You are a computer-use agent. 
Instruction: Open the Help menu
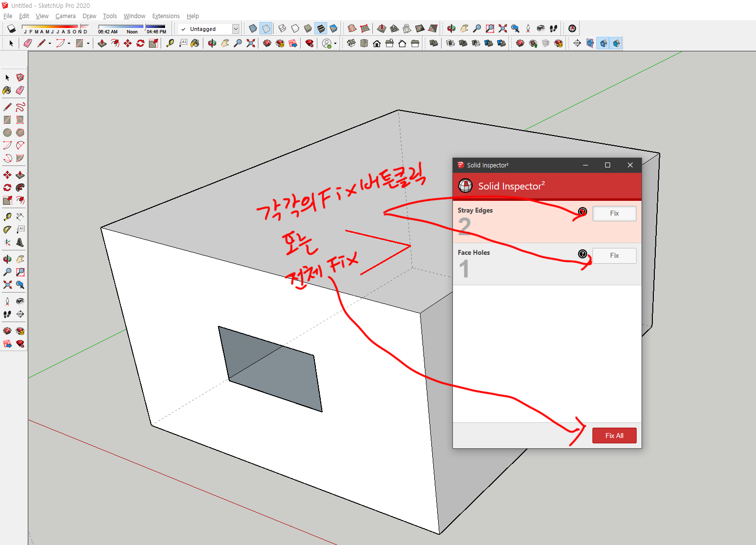click(193, 16)
